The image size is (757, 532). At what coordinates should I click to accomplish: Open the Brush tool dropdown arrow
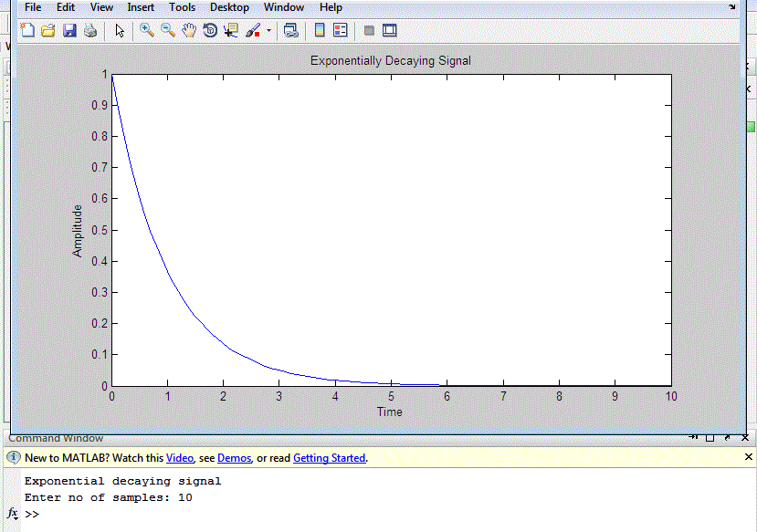(x=268, y=30)
